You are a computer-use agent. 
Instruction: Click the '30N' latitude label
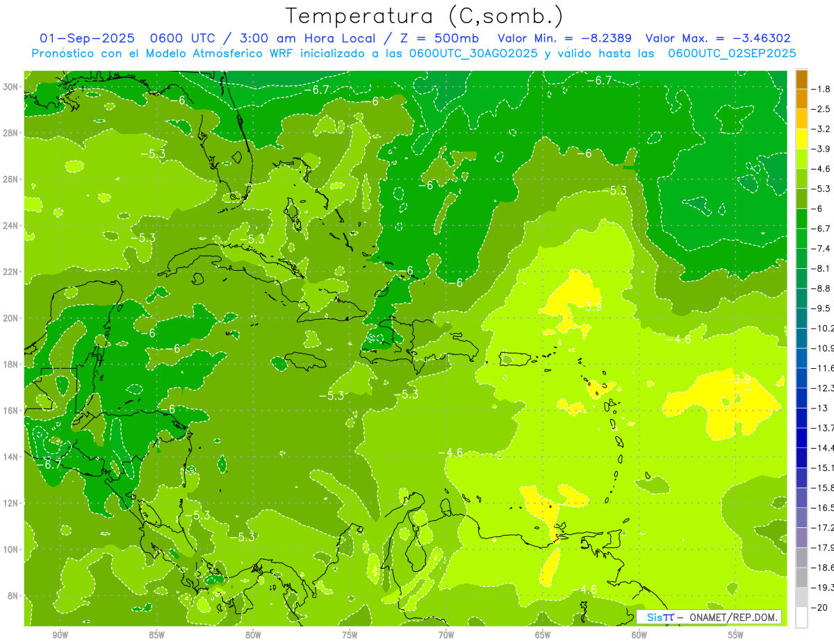pos(10,86)
